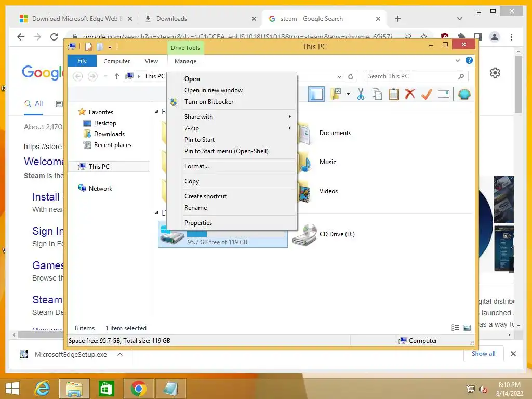The height and width of the screenshot is (399, 532).
Task: Open Customize Quick Access Toolbar dropdown
Action: tap(110, 47)
